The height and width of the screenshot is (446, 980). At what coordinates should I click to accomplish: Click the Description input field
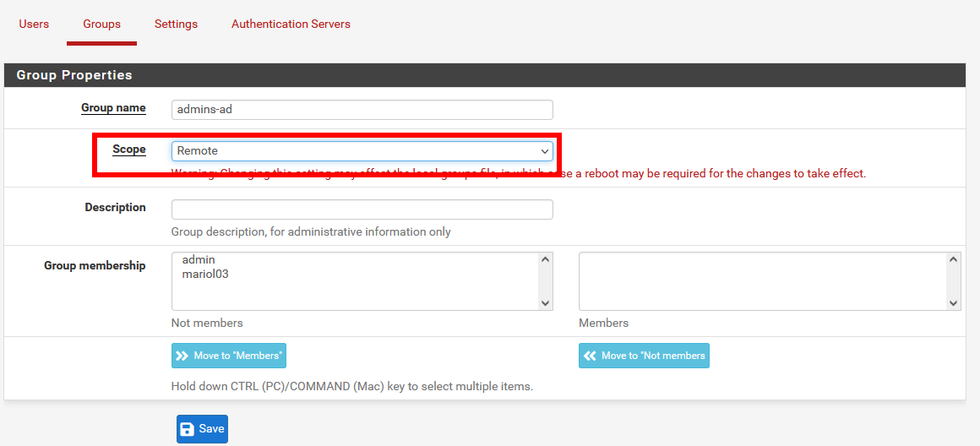click(x=362, y=209)
